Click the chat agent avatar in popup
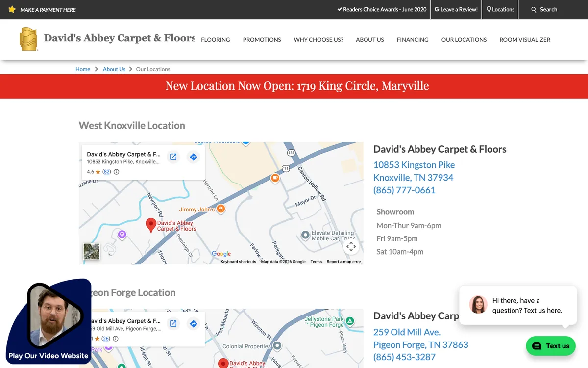The width and height of the screenshot is (588, 368). pos(478,305)
